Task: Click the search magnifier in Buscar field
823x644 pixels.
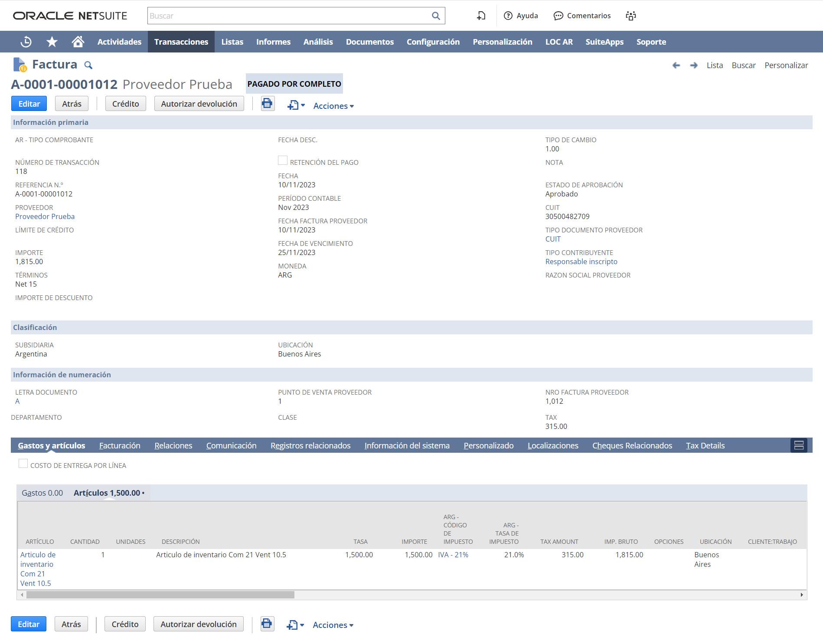Action: 436,16
